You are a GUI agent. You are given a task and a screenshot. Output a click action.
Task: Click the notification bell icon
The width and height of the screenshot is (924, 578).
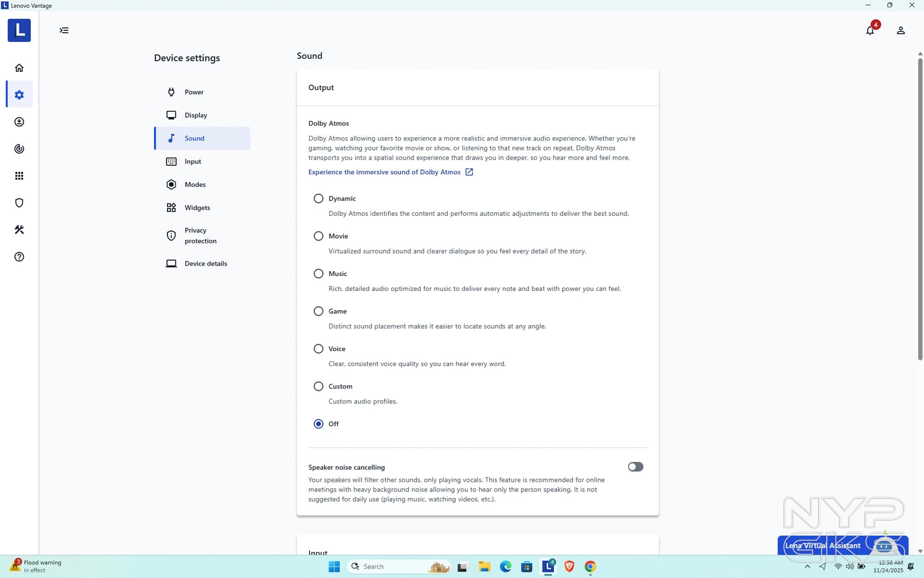click(x=870, y=31)
